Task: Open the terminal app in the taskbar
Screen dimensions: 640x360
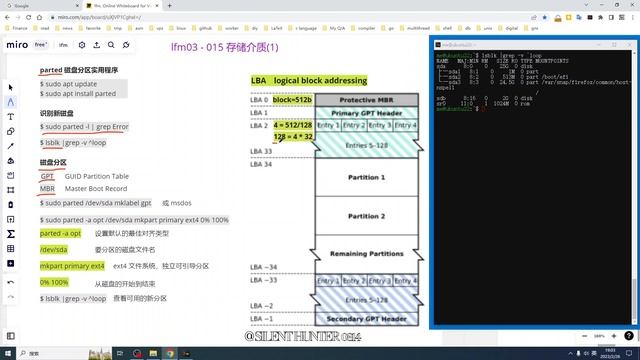Action: click(186, 353)
